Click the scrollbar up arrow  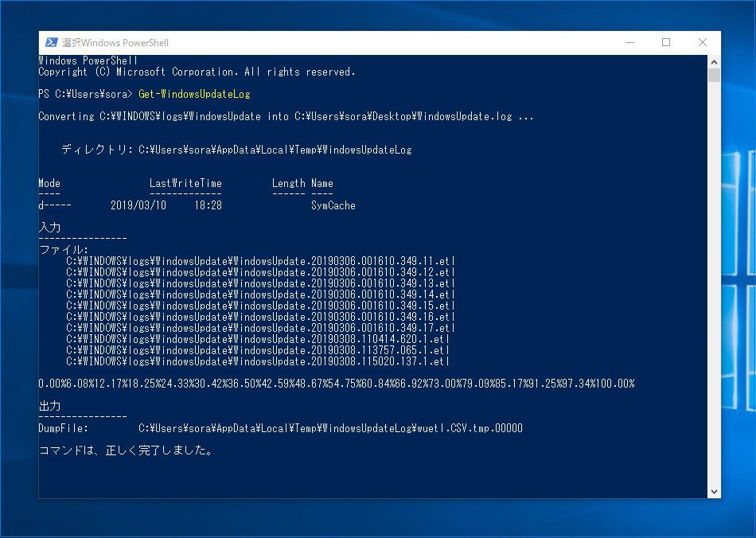[714, 62]
